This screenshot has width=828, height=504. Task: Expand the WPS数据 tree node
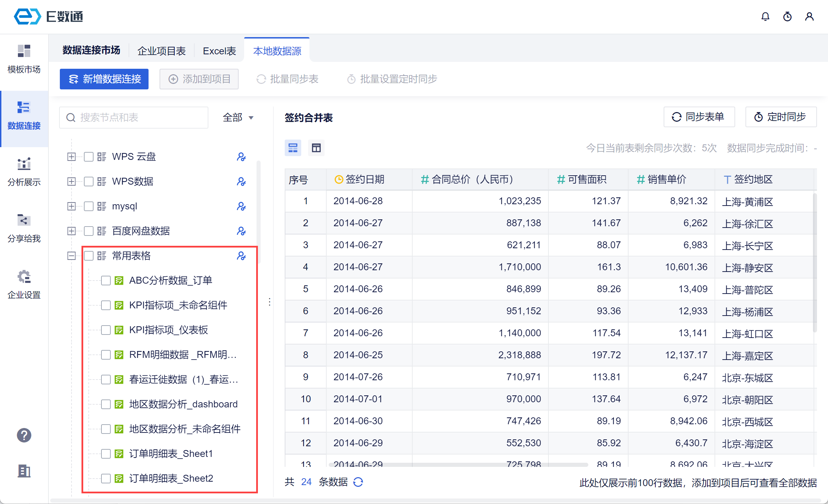click(x=72, y=182)
